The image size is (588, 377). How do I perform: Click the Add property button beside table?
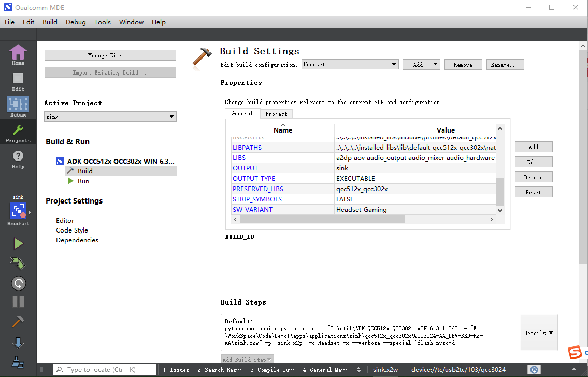[x=534, y=147]
